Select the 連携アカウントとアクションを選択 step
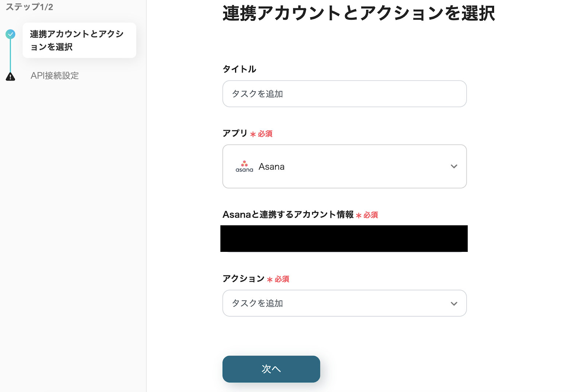 click(x=79, y=40)
